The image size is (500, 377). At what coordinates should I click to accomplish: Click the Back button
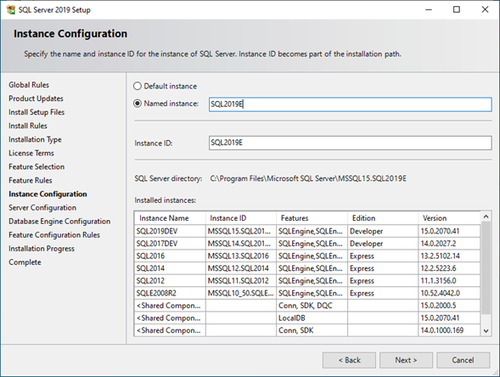point(349,360)
